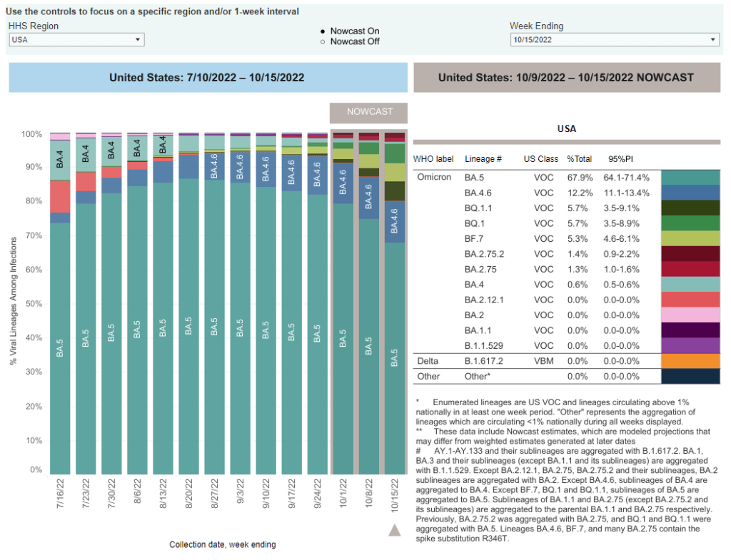Screen dimensions: 731x560
Task: Click the BA.2 pink legend swatch
Action: (690, 315)
